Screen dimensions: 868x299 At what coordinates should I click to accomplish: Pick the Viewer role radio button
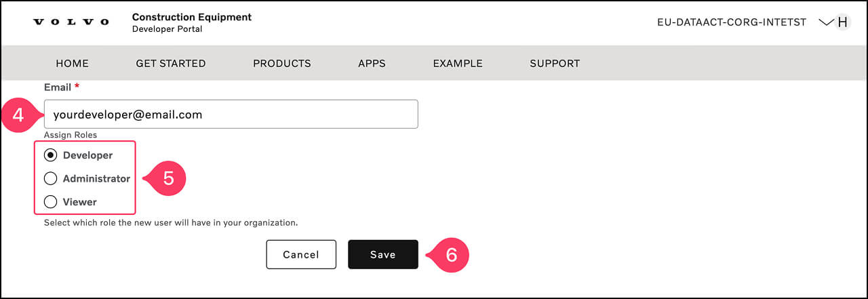tap(50, 202)
